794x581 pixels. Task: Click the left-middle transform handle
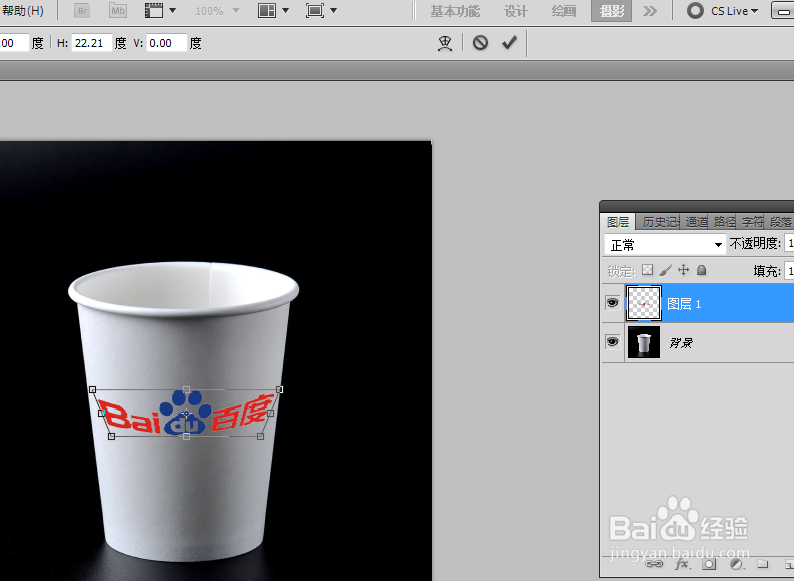tap(102, 413)
